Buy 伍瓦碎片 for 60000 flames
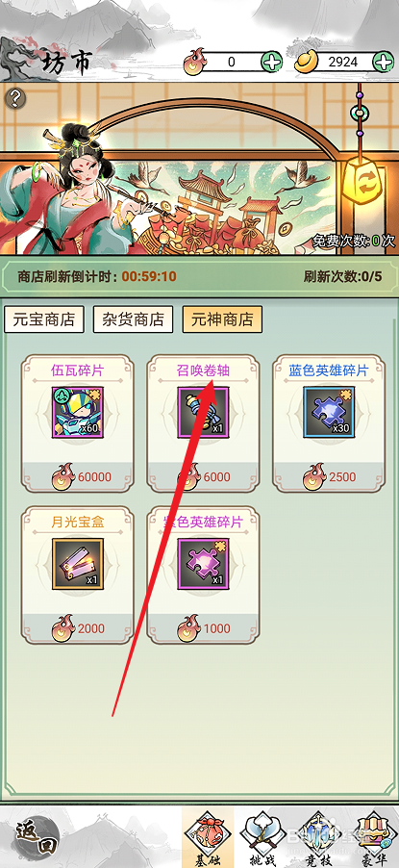The image size is (399, 868). [78, 477]
